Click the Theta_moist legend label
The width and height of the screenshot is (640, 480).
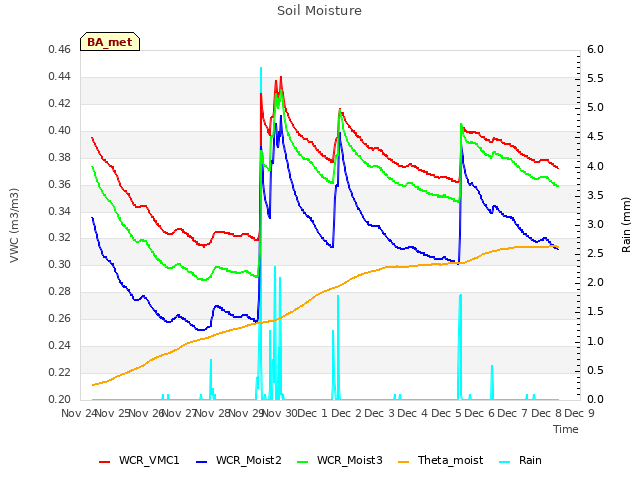[x=450, y=460]
